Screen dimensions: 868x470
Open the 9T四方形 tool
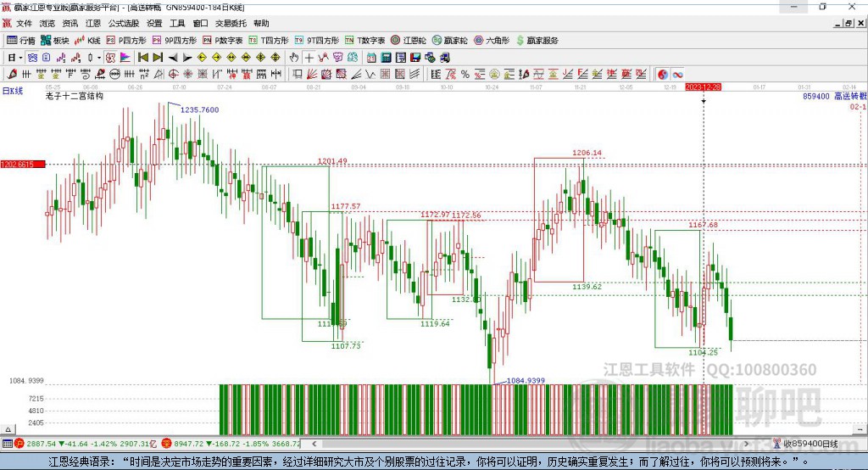pos(317,41)
